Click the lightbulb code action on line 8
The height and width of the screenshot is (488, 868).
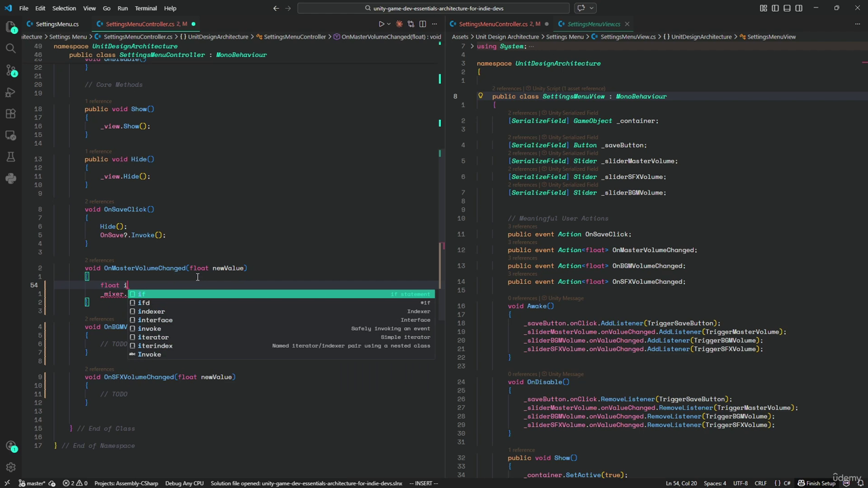(x=481, y=96)
